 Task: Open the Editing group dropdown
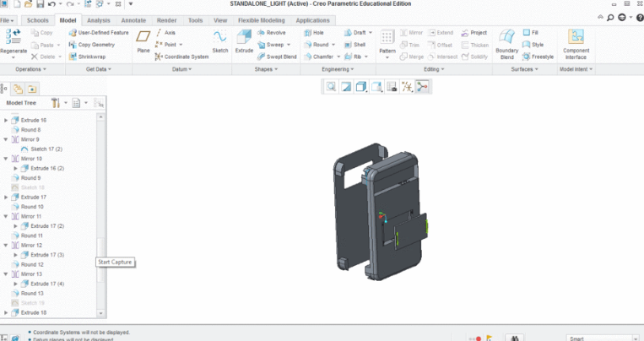click(x=434, y=69)
